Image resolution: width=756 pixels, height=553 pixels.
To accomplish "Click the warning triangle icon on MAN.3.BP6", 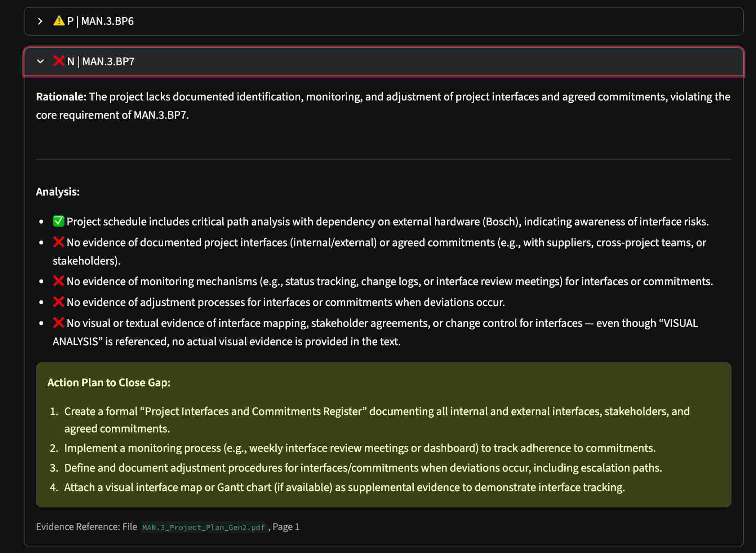I will [x=58, y=21].
